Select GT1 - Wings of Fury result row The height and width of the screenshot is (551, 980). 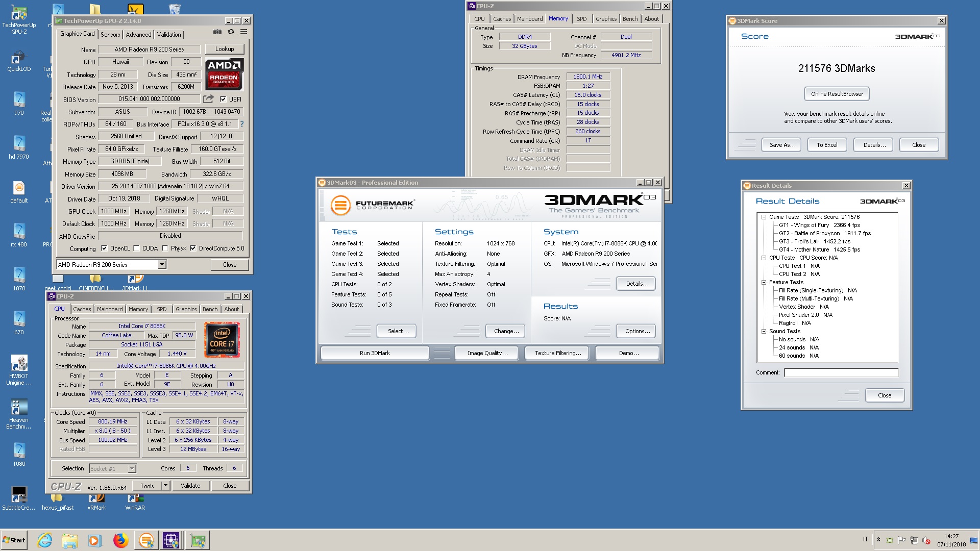tap(819, 225)
